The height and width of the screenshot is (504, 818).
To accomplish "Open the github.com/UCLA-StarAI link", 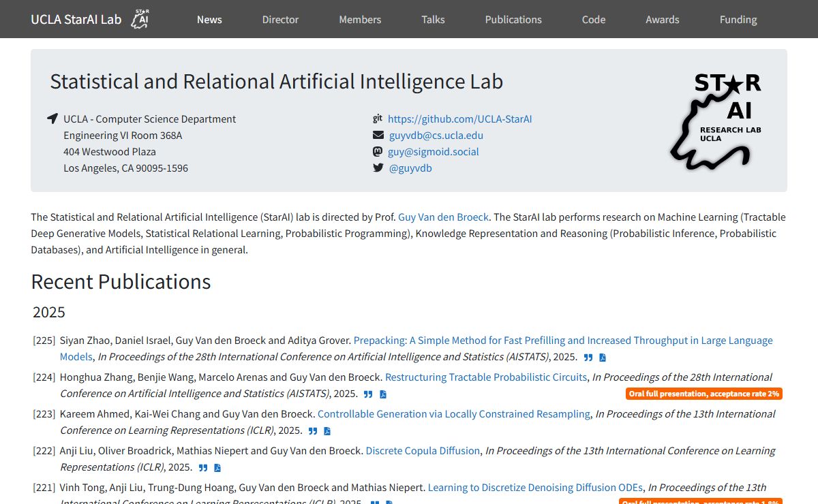I will (460, 119).
